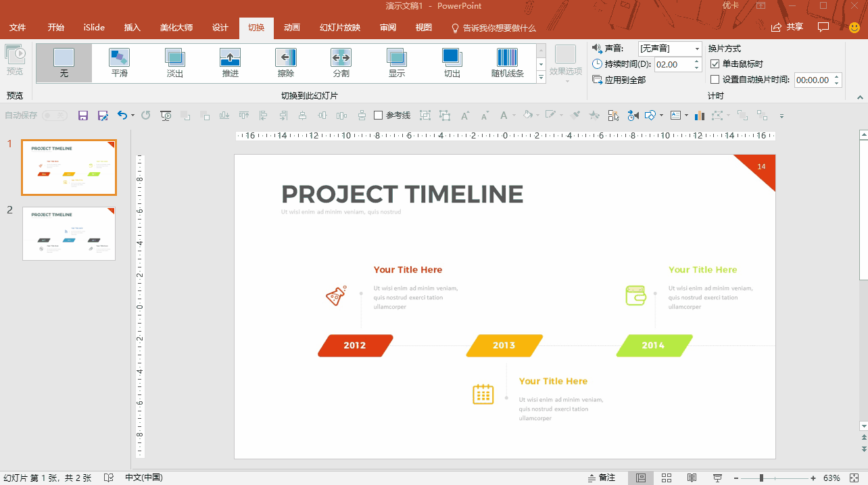Open the 设计 (Design) ribbon tab
The image size is (868, 485).
220,28
